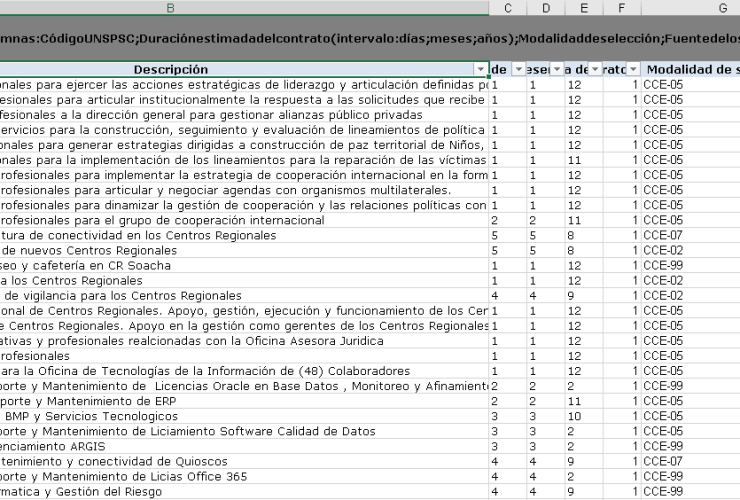Select CCE-02 in the vigilancia row
This screenshot has width=740, height=500.
(x=691, y=296)
